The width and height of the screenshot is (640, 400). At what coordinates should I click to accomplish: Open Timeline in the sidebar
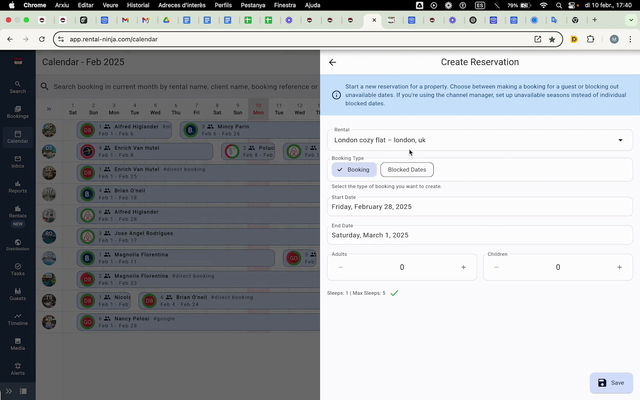pos(18,319)
